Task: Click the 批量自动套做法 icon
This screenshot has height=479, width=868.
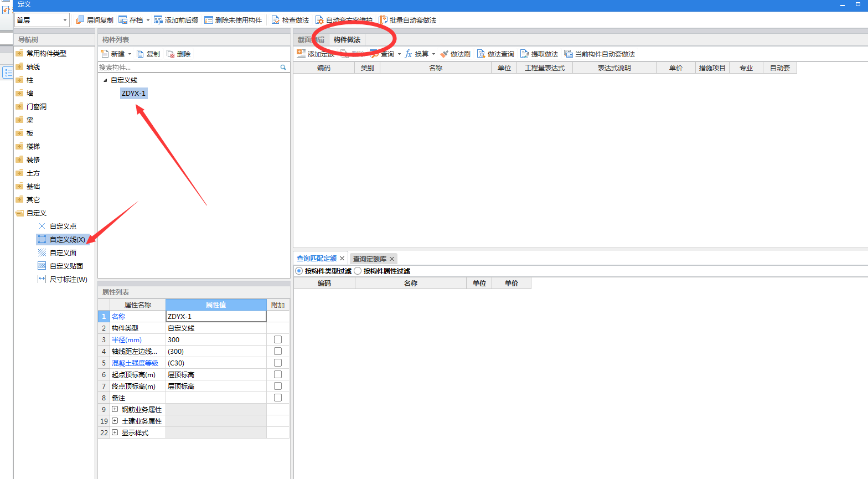Action: point(383,20)
